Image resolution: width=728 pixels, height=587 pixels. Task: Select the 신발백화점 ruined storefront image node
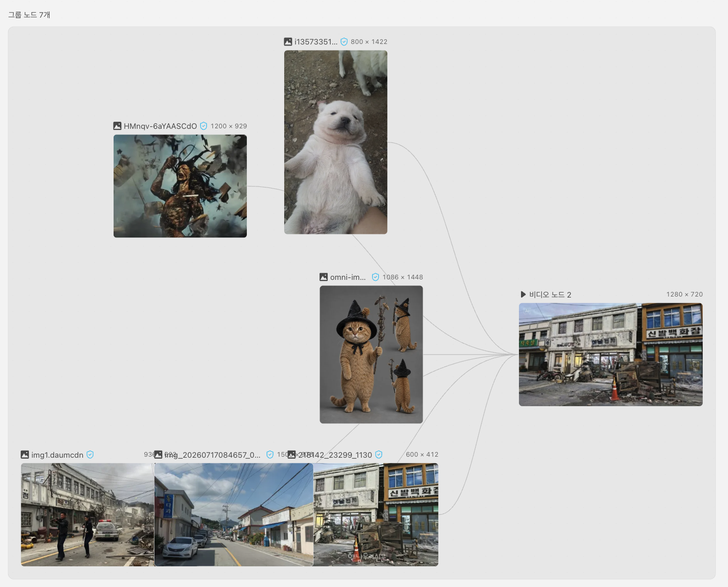click(x=376, y=515)
